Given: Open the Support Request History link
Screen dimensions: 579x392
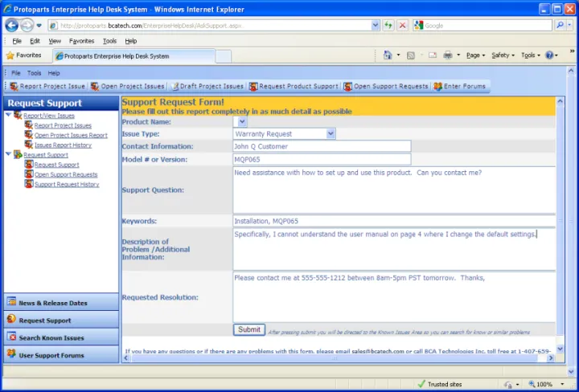Looking at the screenshot, I should pyautogui.click(x=67, y=185).
